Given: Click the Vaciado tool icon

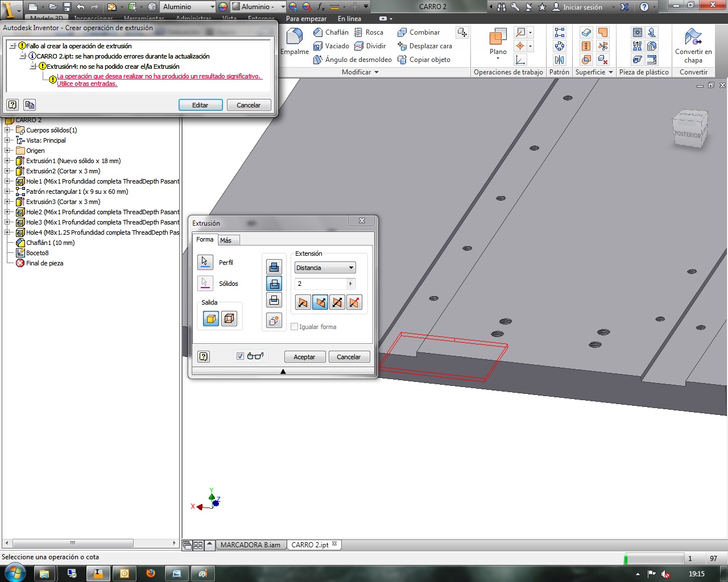Looking at the screenshot, I should 318,46.
